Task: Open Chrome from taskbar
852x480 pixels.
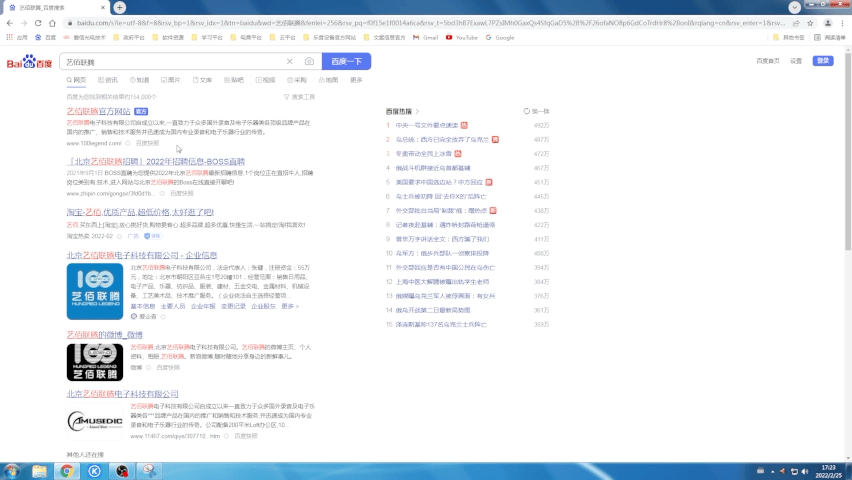Action: coord(67,471)
